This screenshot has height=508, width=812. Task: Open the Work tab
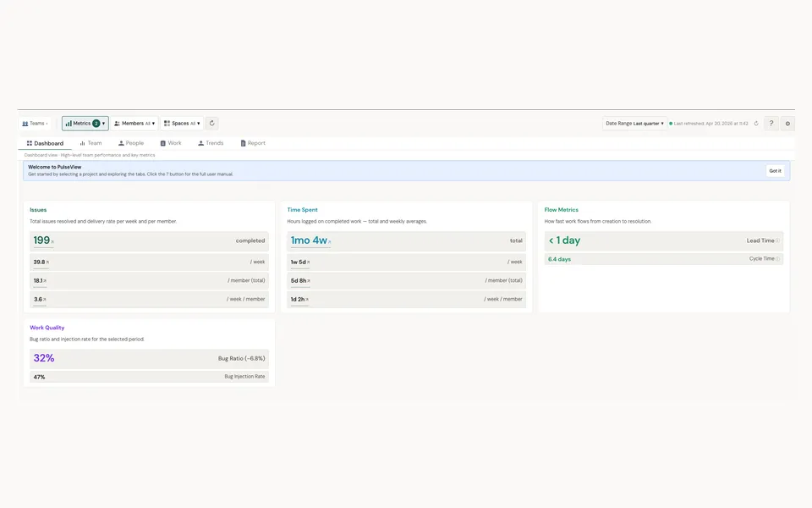pos(171,143)
